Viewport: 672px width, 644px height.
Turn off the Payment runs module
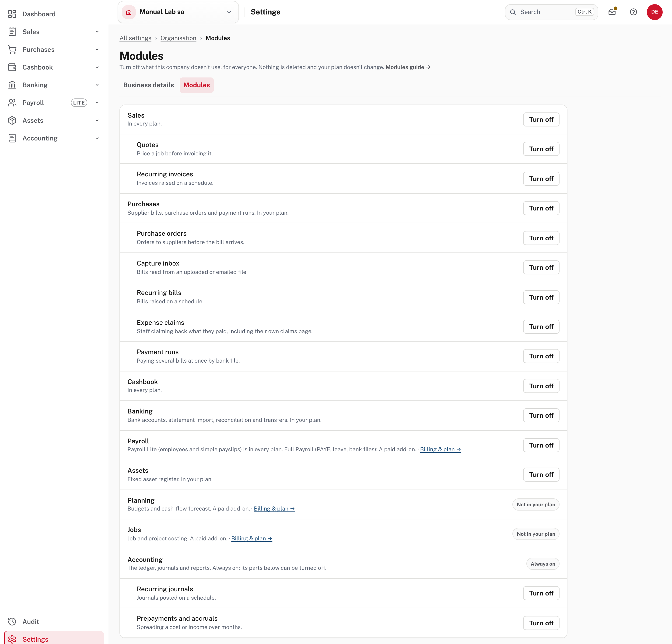pyautogui.click(x=541, y=356)
